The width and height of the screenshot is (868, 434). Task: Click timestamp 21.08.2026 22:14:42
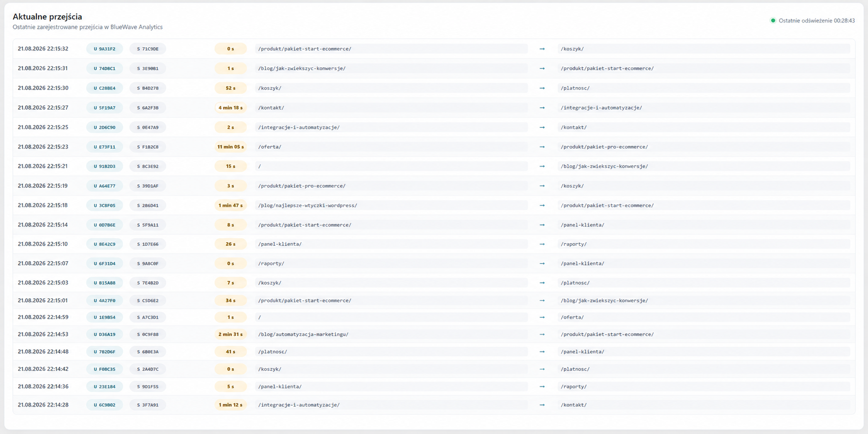point(43,369)
